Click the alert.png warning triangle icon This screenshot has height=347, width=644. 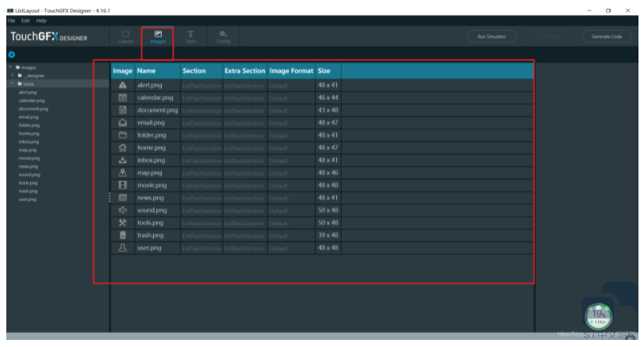click(x=122, y=85)
